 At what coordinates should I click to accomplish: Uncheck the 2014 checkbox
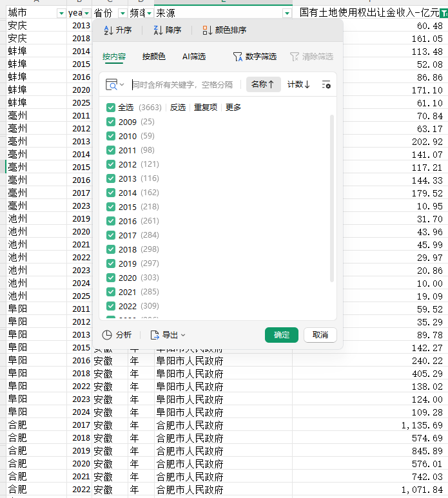click(x=111, y=193)
